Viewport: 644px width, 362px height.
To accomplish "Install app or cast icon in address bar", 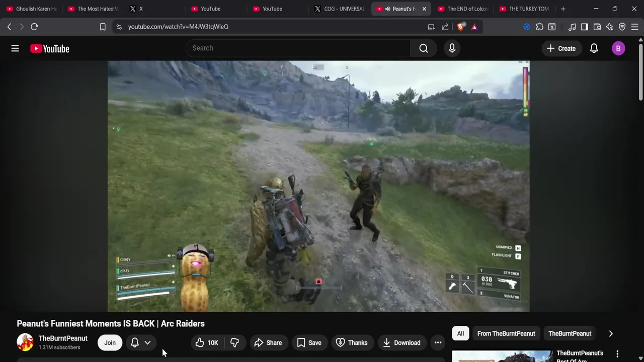I will [431, 27].
